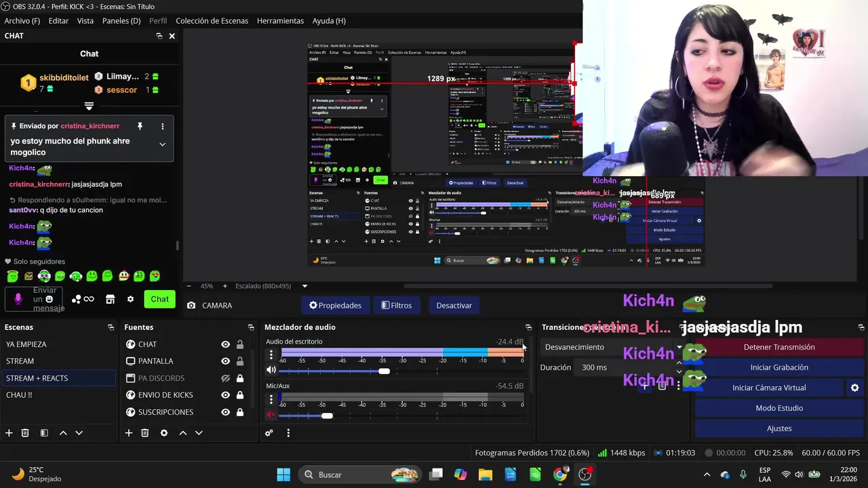Delete selected scene with the trash icon

(25, 433)
